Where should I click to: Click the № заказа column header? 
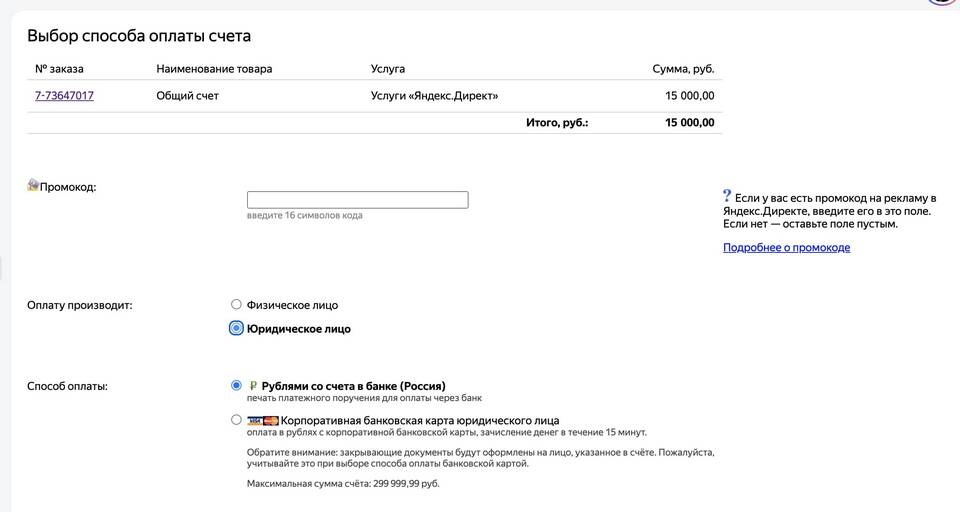pyautogui.click(x=59, y=69)
